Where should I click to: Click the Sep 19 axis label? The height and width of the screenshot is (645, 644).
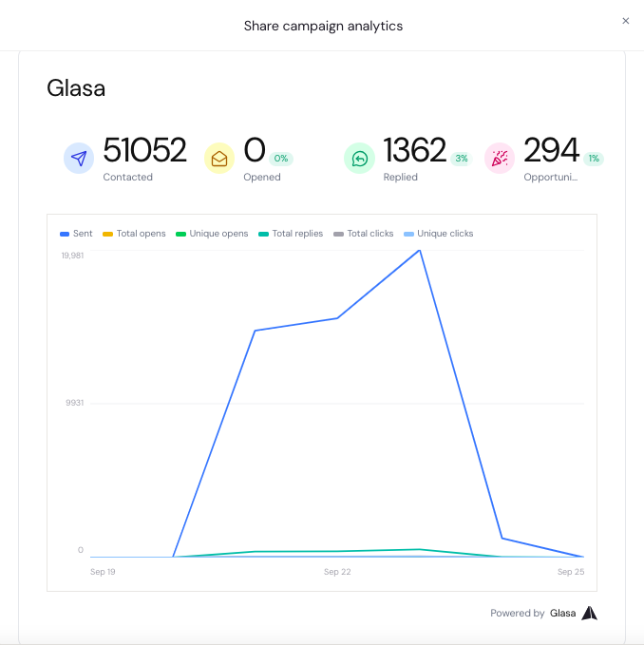tap(103, 572)
